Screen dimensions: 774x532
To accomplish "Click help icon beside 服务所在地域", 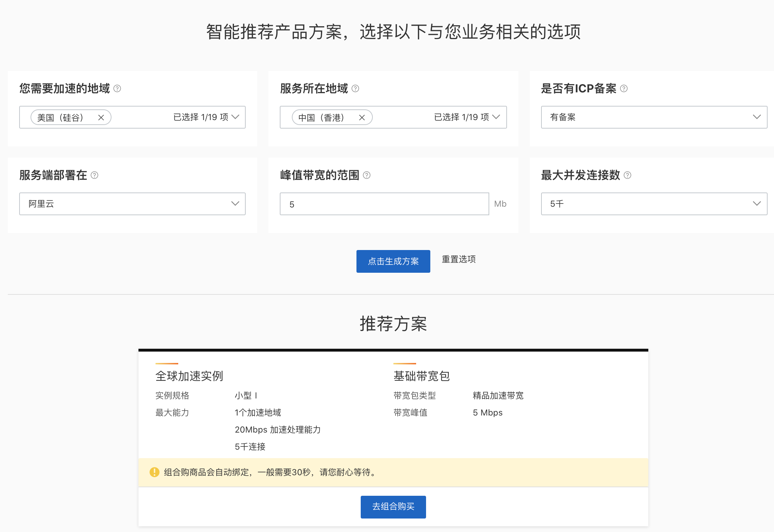I will coord(355,88).
